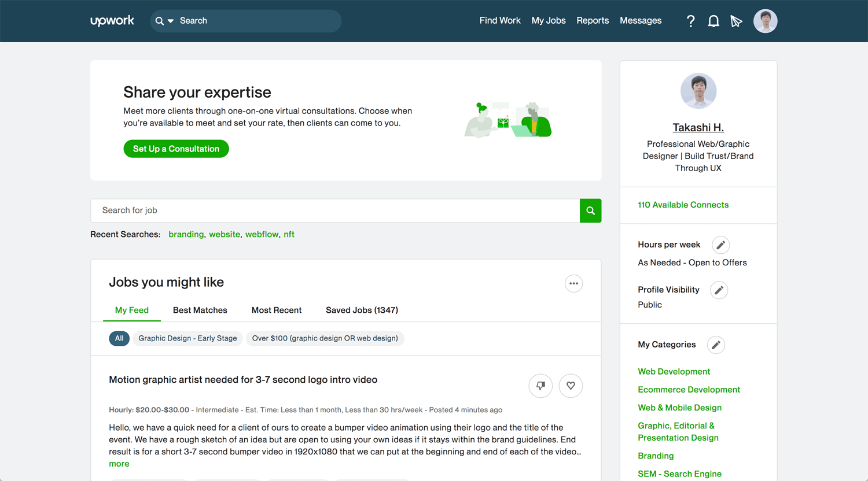Screen dimensions: 868x481
Task: Switch to the Best Matches tab
Action: point(200,310)
